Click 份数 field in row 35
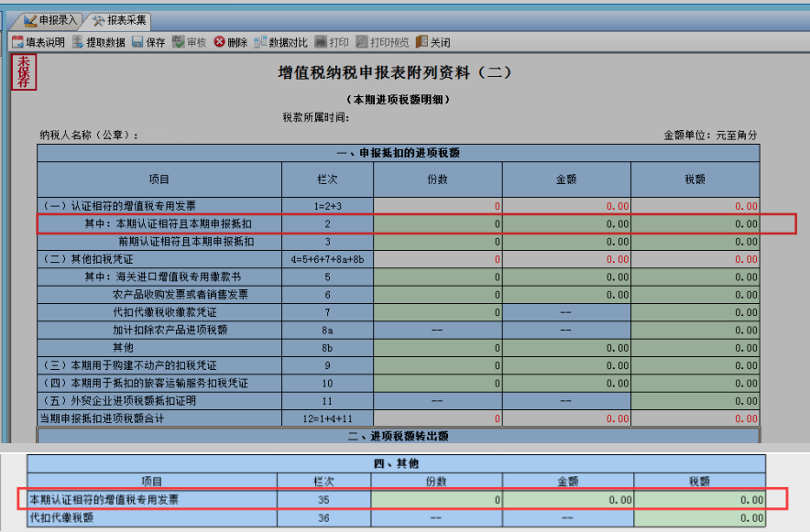This screenshot has width=810, height=532. 436,499
